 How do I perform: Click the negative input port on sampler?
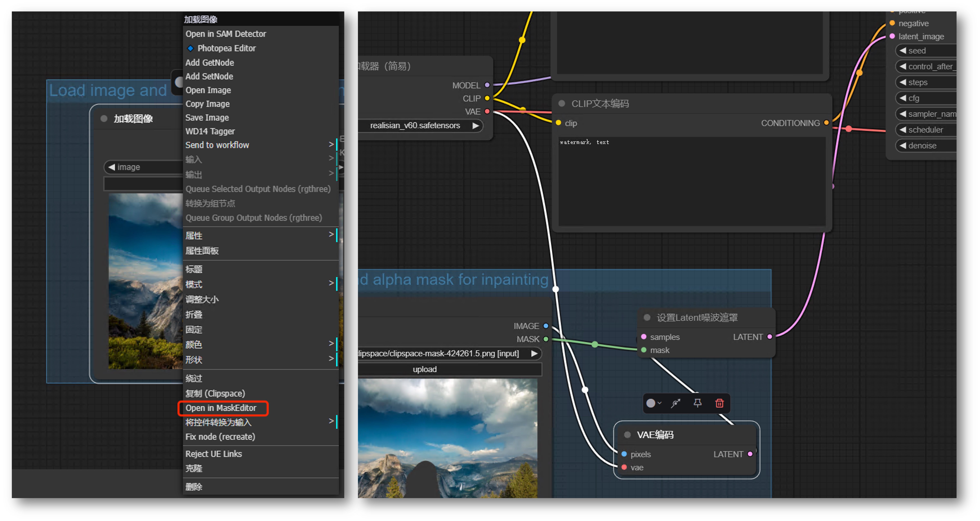tap(892, 23)
